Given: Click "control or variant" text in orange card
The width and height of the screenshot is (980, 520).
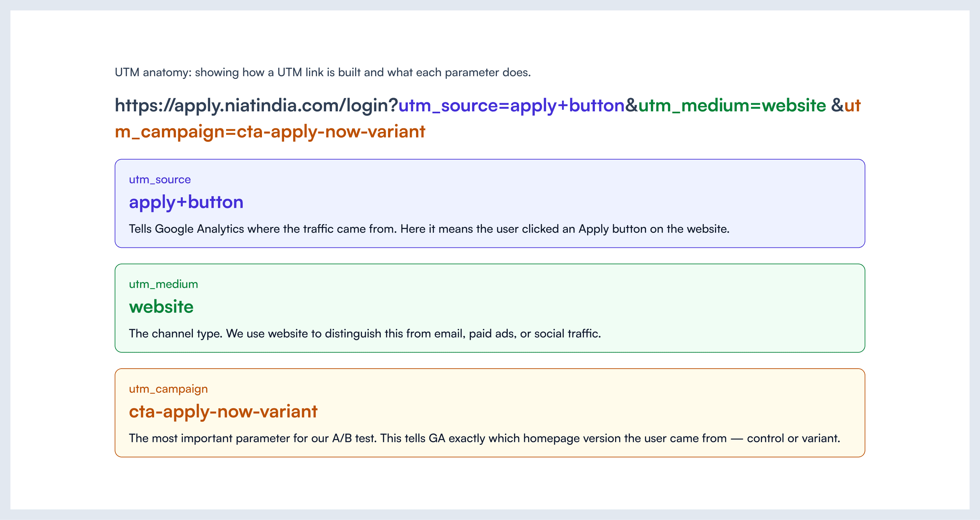Looking at the screenshot, I should pos(793,438).
